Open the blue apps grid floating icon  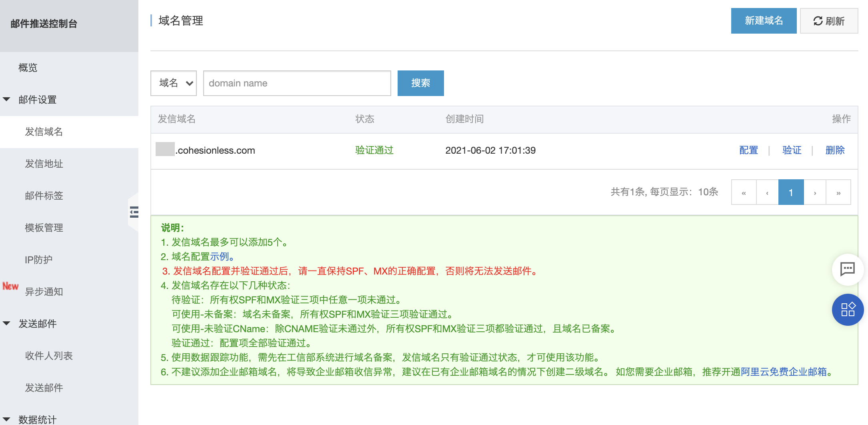click(x=847, y=310)
